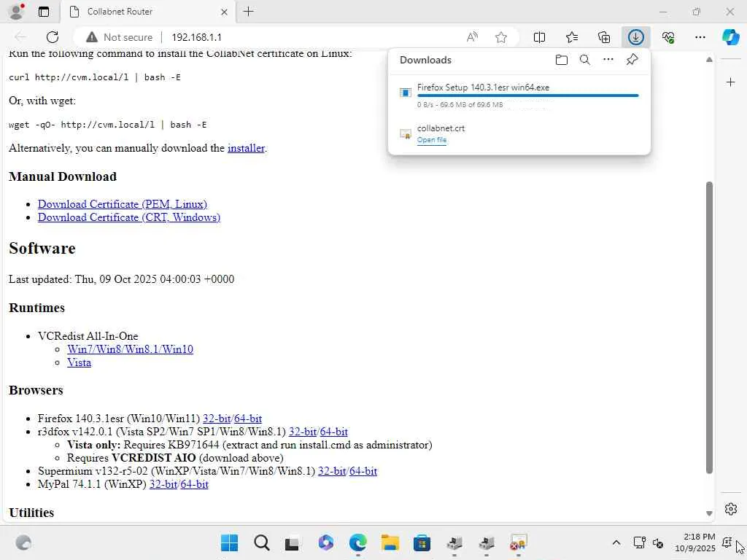This screenshot has height=560, width=747.
Task: Open the Windows Start menu
Action: 229,542
